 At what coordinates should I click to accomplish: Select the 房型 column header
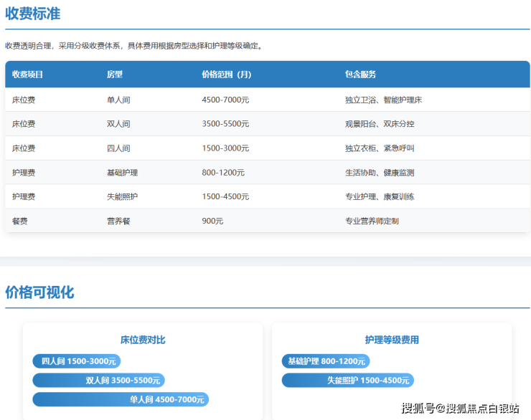point(115,75)
